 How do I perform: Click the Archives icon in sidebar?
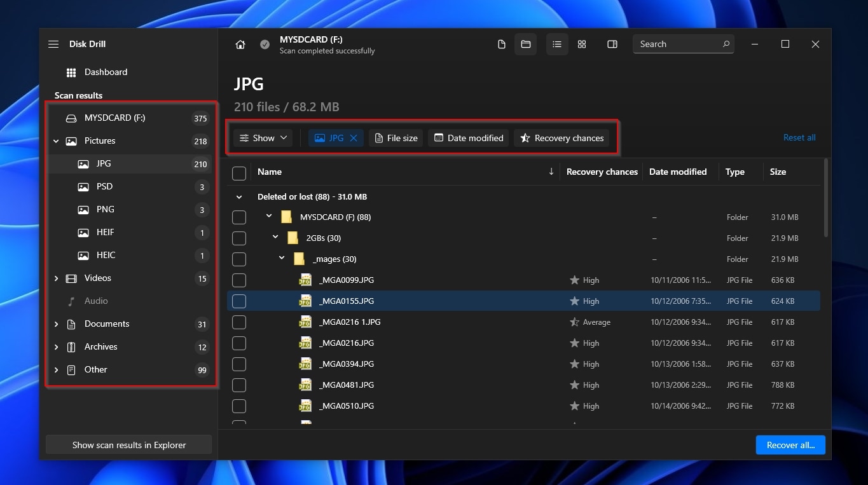pos(72,347)
